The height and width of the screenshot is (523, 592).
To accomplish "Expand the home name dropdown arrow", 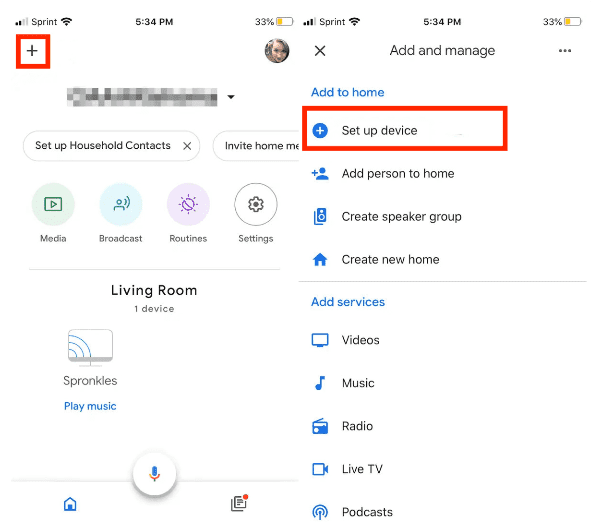I will [x=231, y=97].
